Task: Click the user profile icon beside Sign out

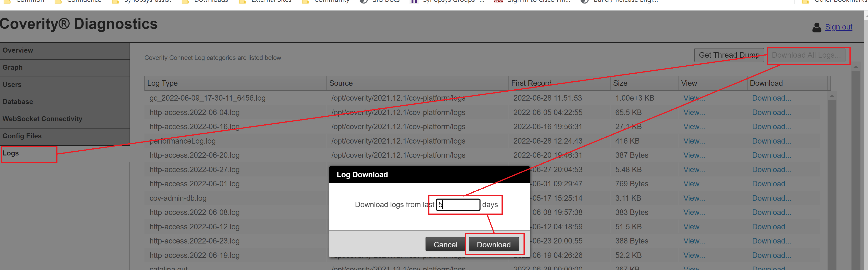Action: click(816, 27)
